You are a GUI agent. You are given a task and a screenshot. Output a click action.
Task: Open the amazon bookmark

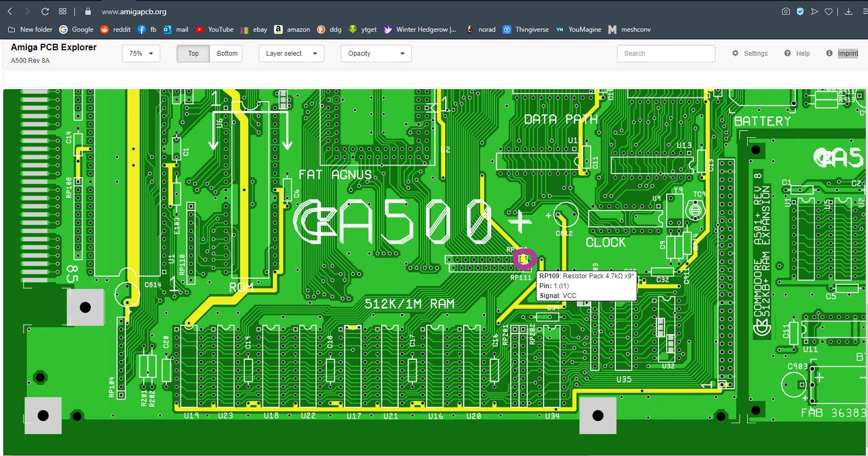[x=292, y=30]
